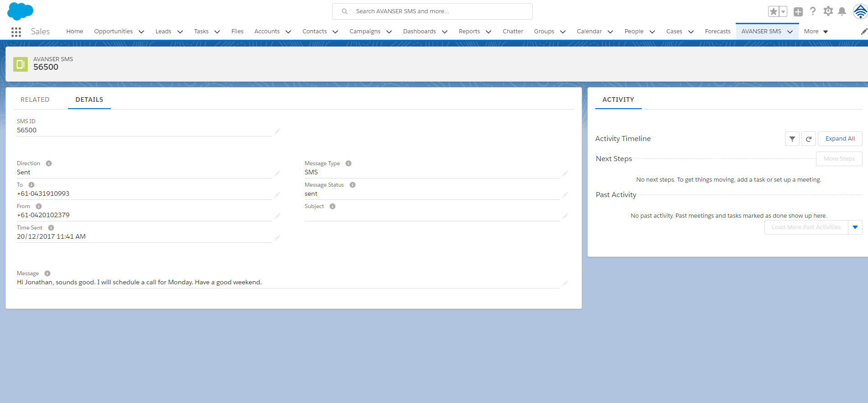Show help info for From field

coord(39,206)
